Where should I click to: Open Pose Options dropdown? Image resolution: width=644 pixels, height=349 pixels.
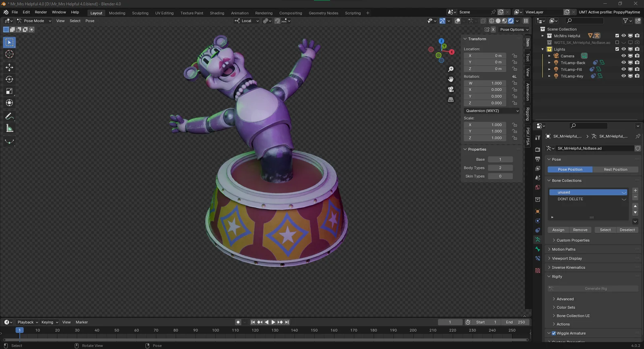pyautogui.click(x=514, y=29)
